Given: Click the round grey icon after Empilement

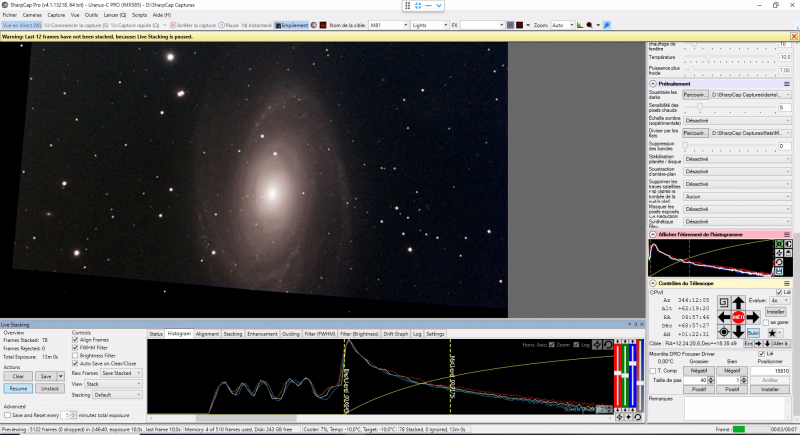Looking at the screenshot, I should [314, 25].
